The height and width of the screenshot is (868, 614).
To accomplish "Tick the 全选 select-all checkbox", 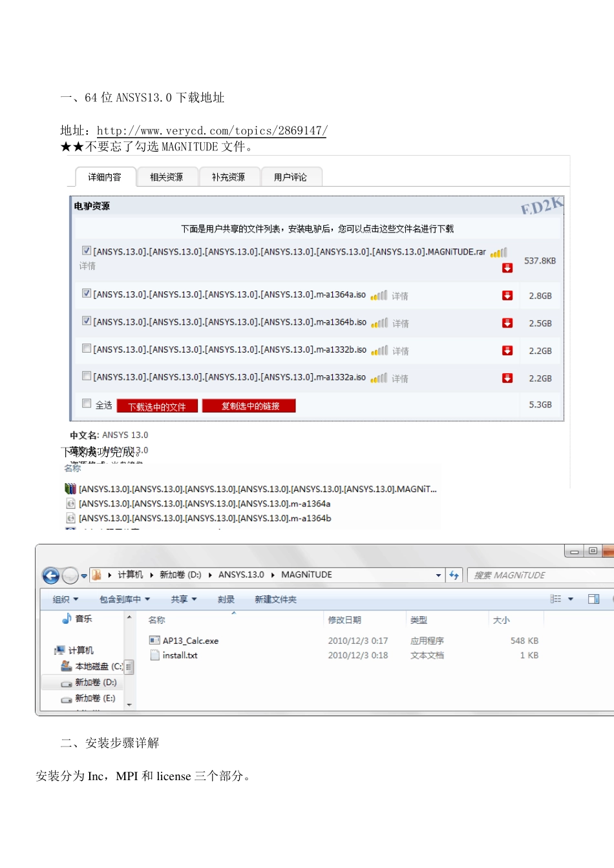I will click(x=87, y=404).
